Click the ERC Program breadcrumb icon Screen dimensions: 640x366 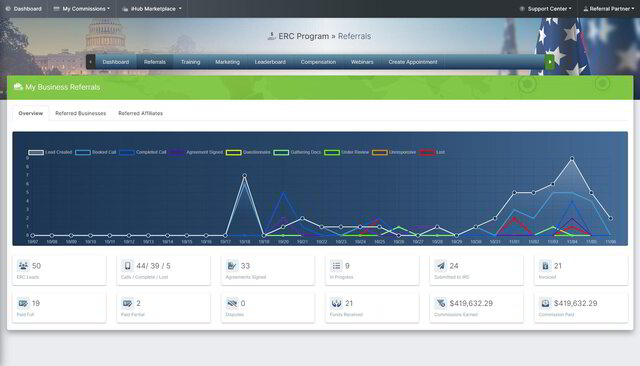pos(271,36)
